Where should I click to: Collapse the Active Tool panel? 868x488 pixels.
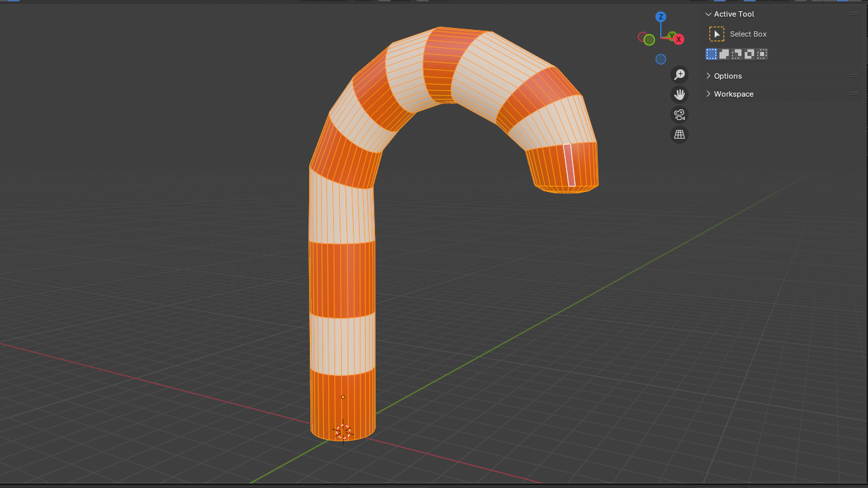tap(708, 14)
